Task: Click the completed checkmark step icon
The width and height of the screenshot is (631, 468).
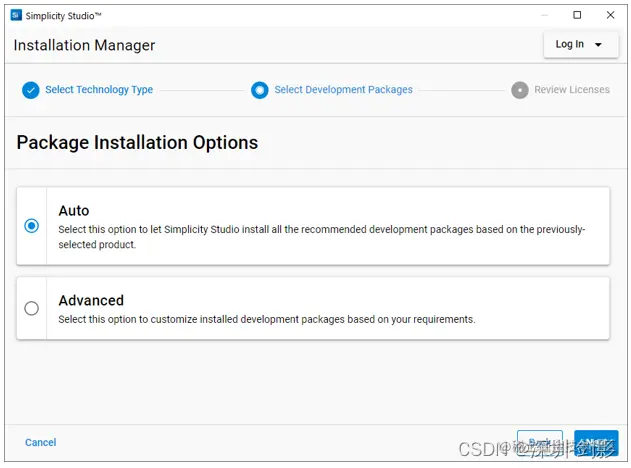Action: [x=31, y=90]
